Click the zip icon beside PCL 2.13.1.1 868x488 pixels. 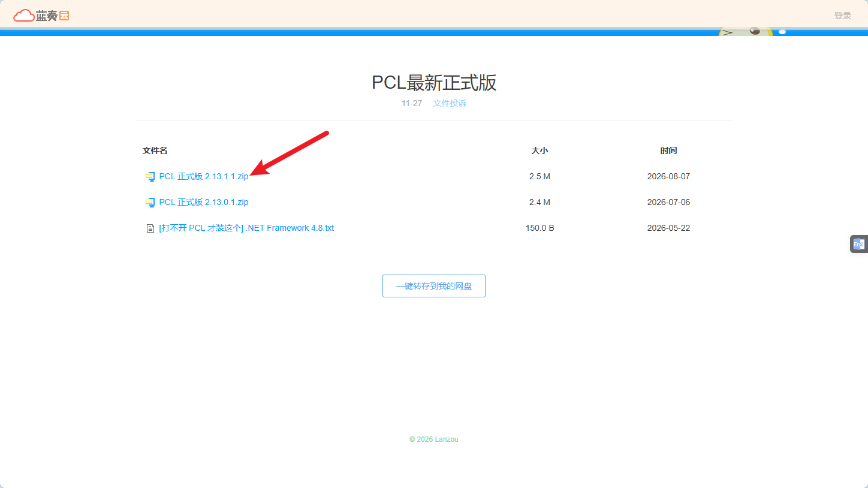click(x=150, y=177)
